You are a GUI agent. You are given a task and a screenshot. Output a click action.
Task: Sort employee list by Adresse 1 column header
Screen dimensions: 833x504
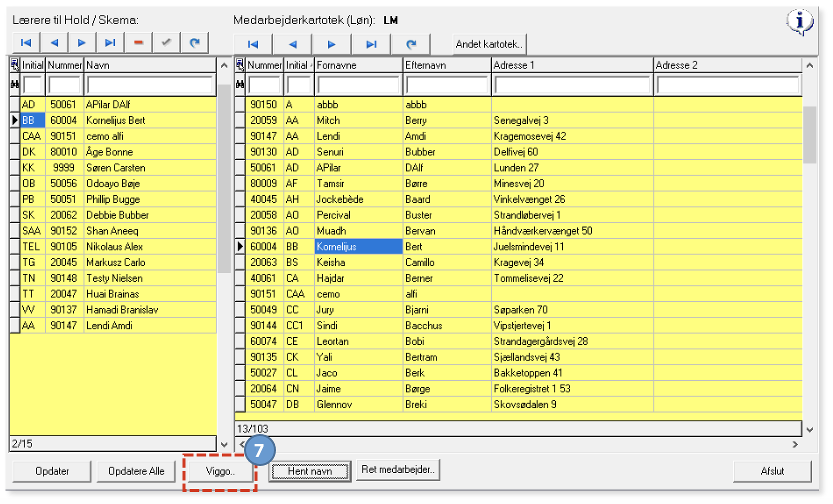[572, 65]
